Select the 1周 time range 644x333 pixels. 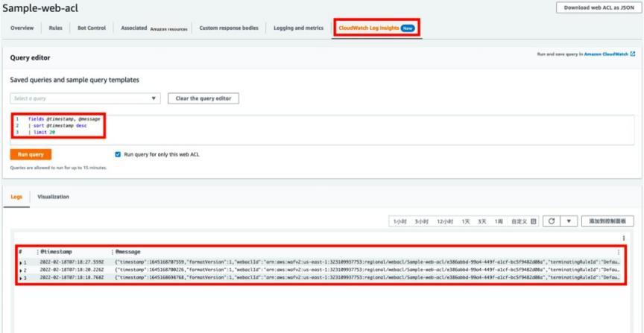click(499, 221)
